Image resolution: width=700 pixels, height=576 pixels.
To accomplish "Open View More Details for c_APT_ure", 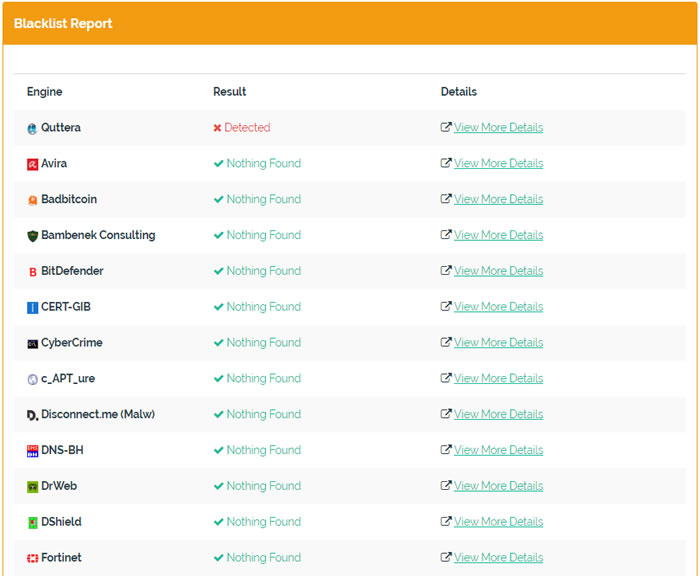I will (x=498, y=378).
